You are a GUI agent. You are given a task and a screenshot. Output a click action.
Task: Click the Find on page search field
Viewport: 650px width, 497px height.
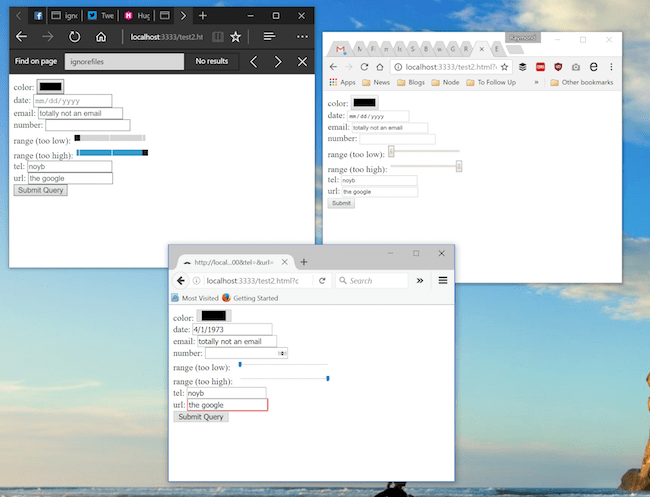point(124,61)
